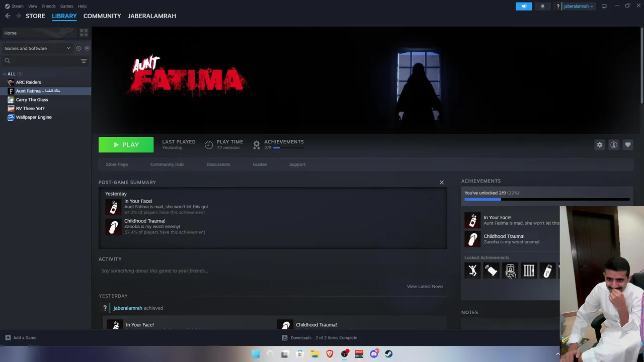Screen dimensions: 644x362
Task: Click In Your Face! icon in post-game summary
Action: click(x=113, y=207)
